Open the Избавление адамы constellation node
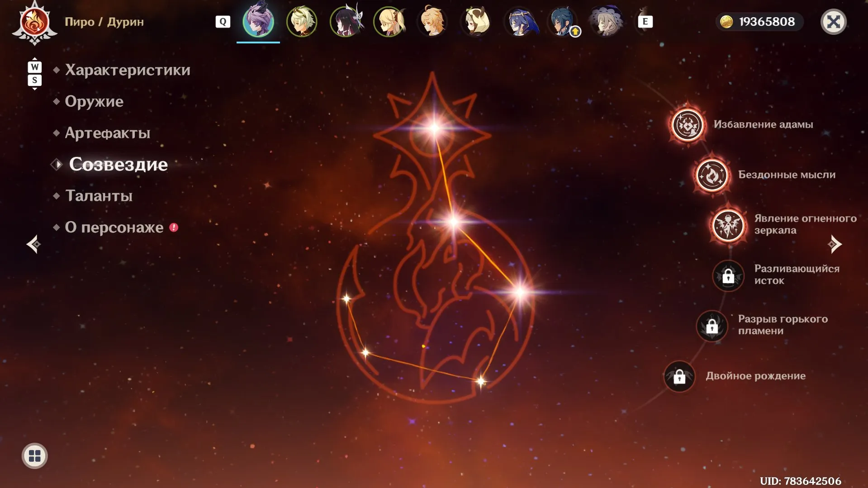 point(688,124)
